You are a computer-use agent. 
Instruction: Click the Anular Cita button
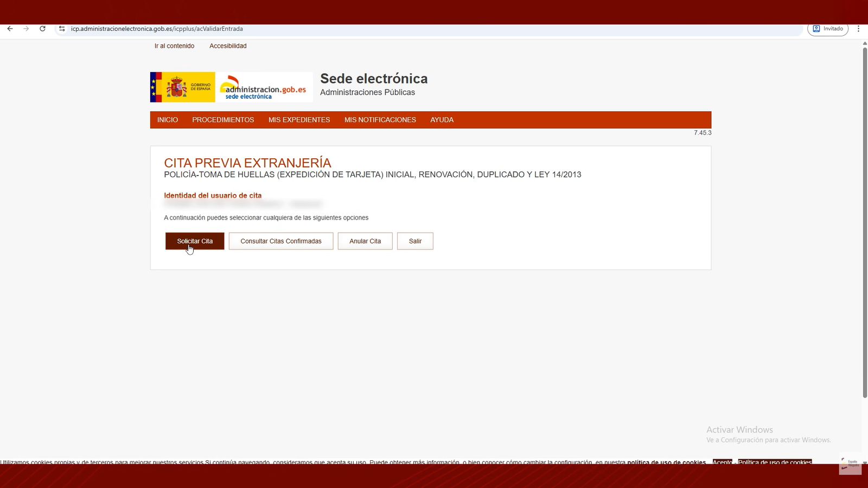click(365, 241)
